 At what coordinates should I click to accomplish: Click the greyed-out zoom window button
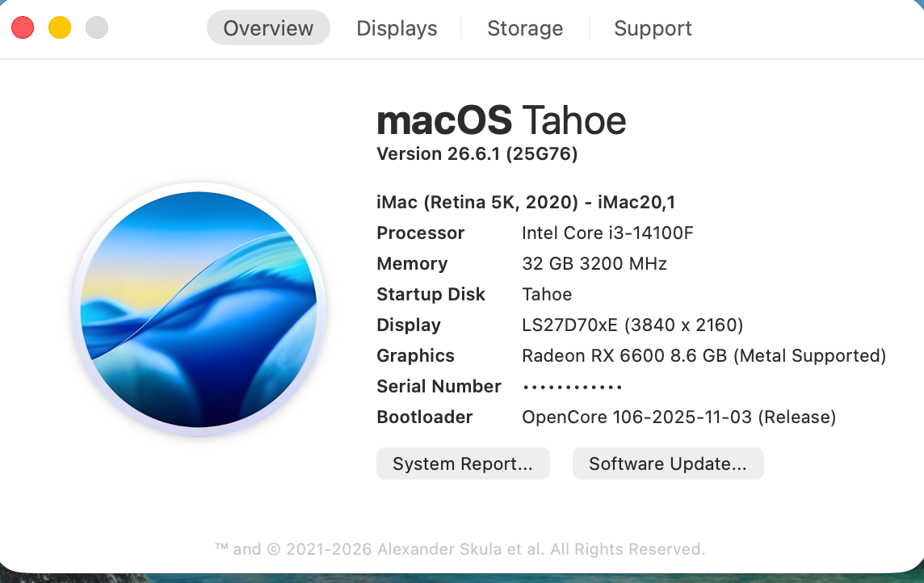tap(97, 27)
